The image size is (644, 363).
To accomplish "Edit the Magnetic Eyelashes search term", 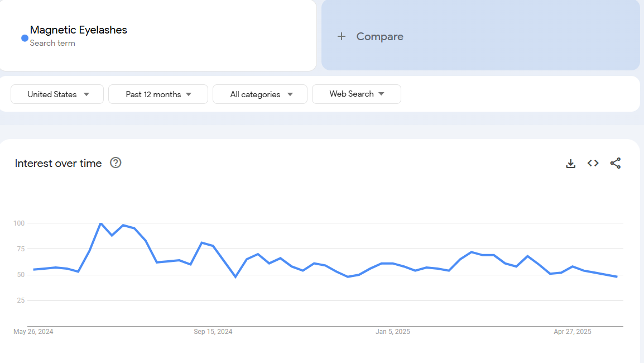I will (79, 30).
